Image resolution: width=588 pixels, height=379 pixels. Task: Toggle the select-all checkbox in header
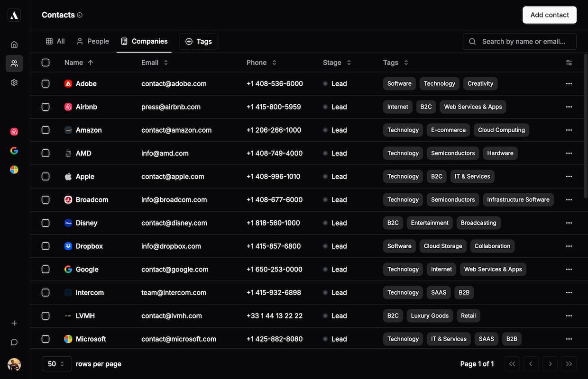coord(46,63)
